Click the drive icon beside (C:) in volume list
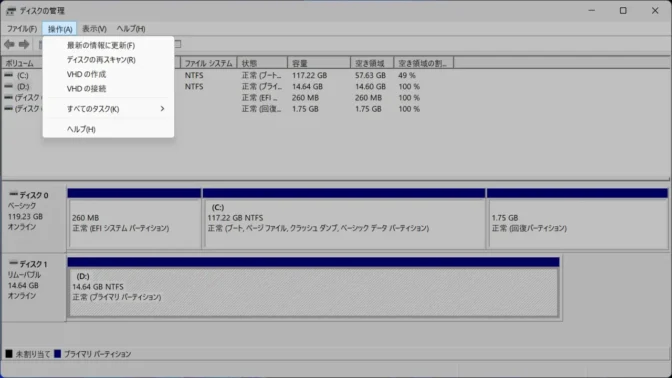The height and width of the screenshot is (378, 672). coord(9,75)
